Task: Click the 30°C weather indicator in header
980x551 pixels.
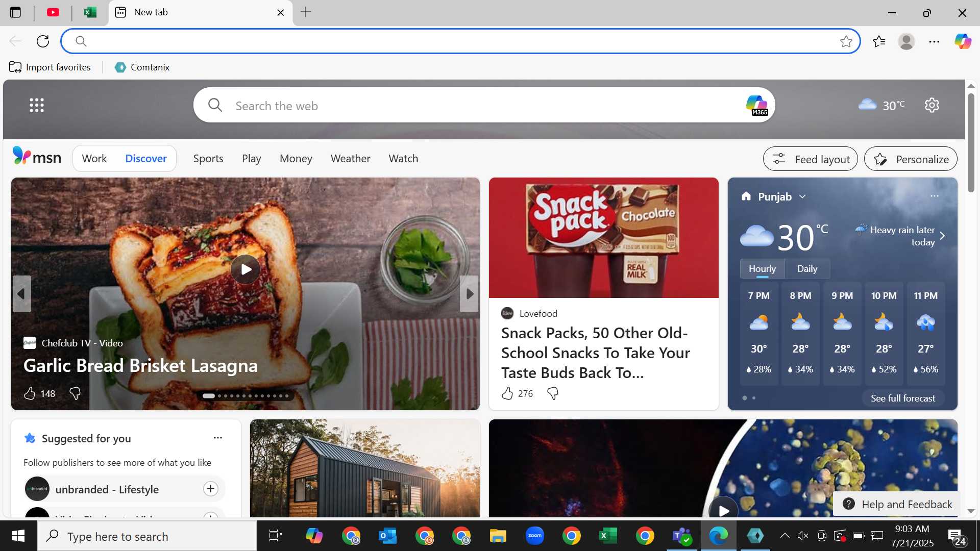Action: [x=881, y=105]
